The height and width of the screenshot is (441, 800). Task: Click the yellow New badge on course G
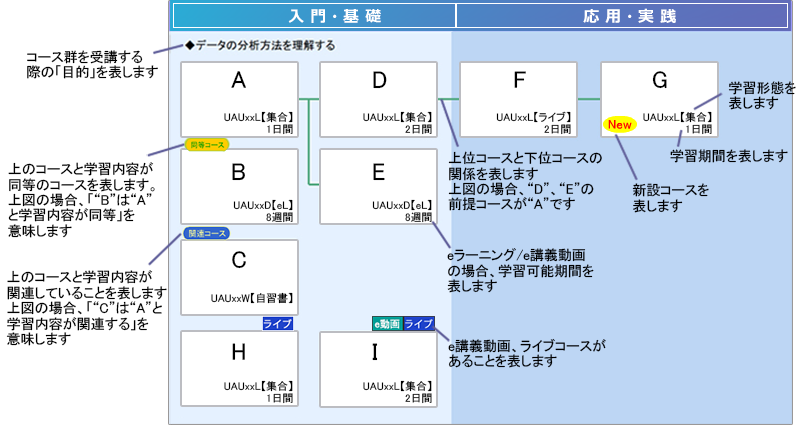pyautogui.click(x=619, y=125)
